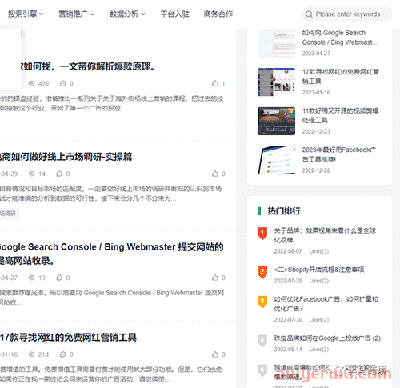This screenshot has height=388, width=400.
Task: Expand the 数据分析 nav dropdown
Action: coord(127,14)
